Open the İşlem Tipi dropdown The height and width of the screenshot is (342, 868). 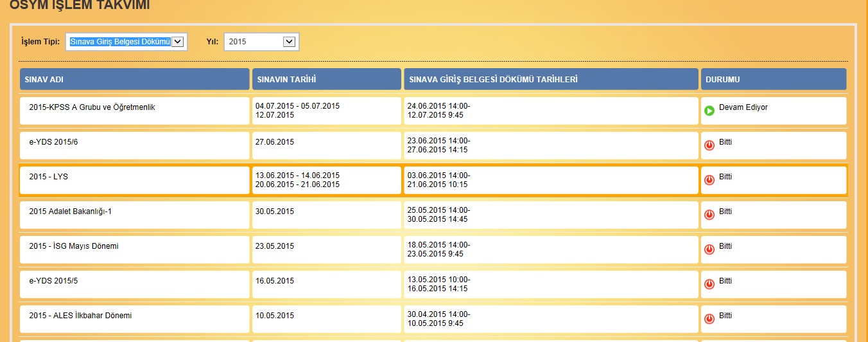(126, 42)
